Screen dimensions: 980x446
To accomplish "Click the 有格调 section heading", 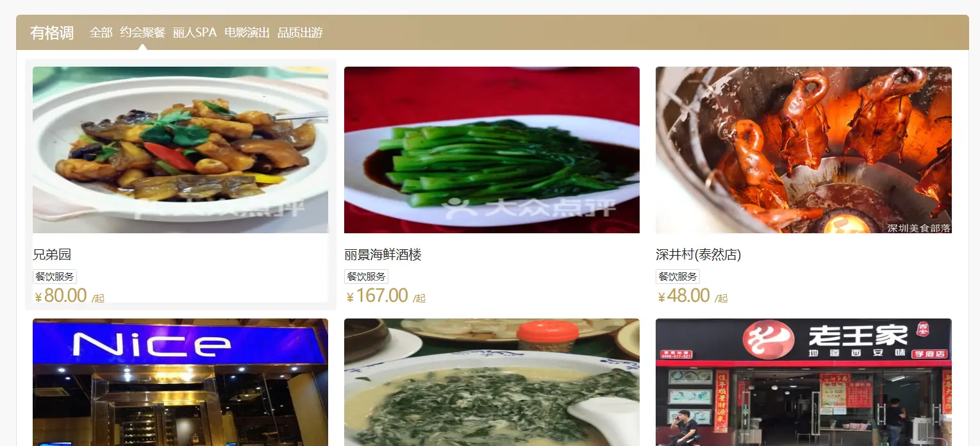I will point(52,33).
